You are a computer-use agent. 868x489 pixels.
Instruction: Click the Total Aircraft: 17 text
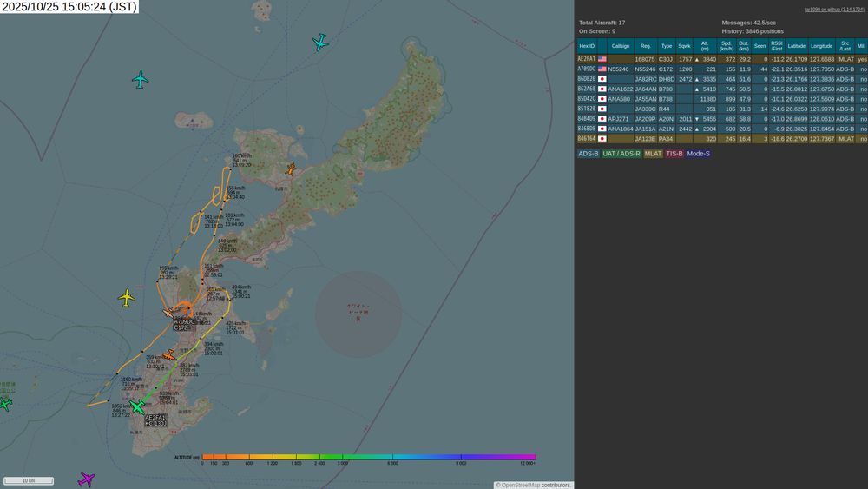pos(602,23)
